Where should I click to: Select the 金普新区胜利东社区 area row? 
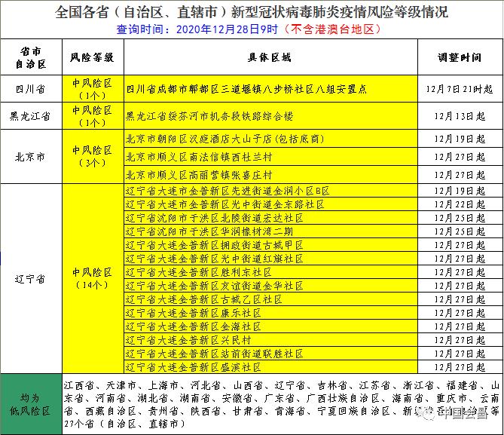click(270, 272)
